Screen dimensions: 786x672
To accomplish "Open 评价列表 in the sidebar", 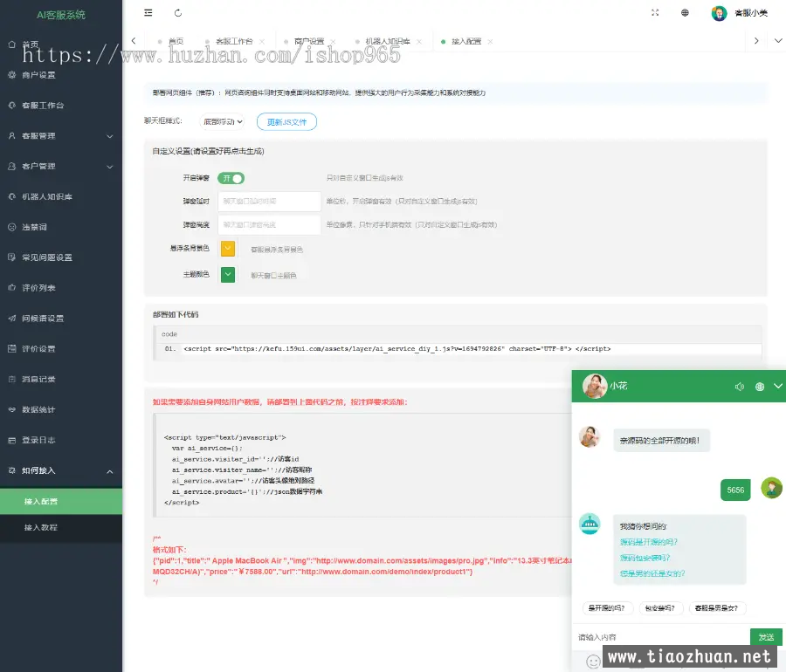I will pyautogui.click(x=60, y=288).
